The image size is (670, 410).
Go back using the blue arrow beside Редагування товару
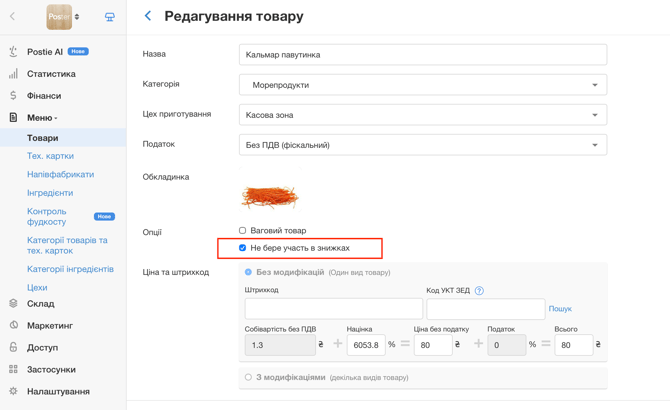148,16
